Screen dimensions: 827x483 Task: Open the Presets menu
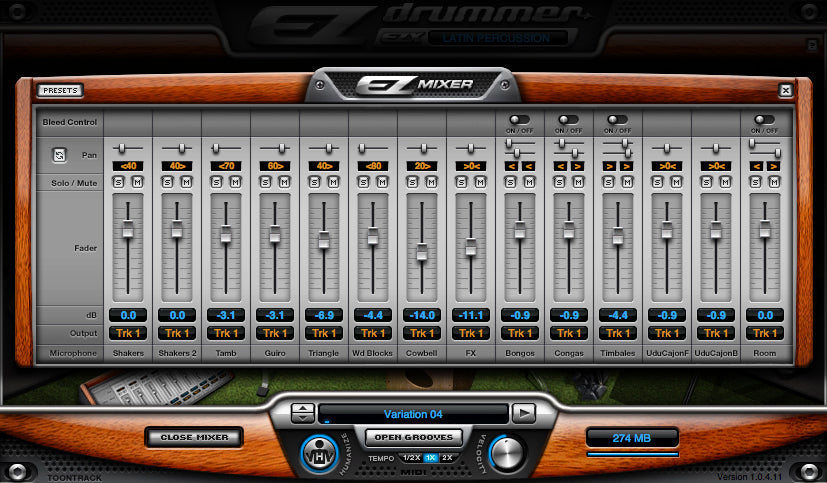pyautogui.click(x=62, y=90)
